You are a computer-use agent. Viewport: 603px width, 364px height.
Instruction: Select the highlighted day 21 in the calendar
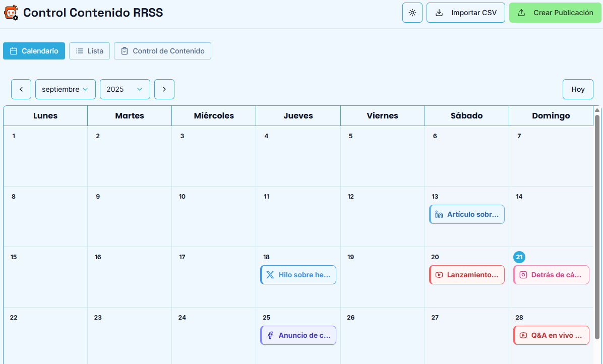[x=519, y=257]
